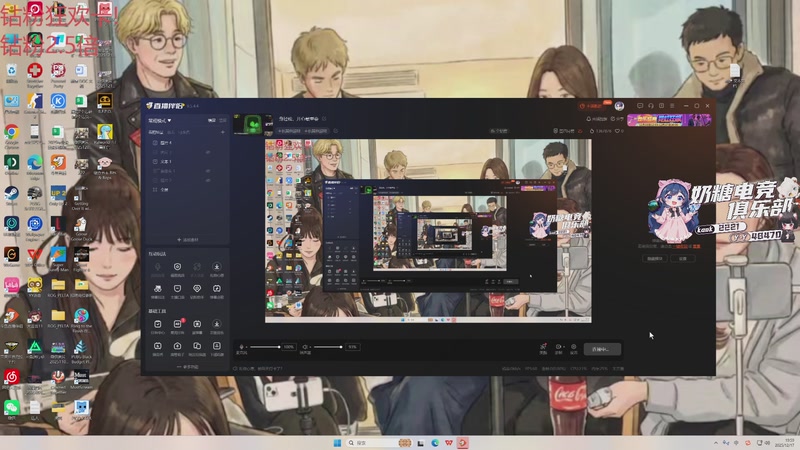Click the user avatar in the title bar
The width and height of the screenshot is (800, 450).
(619, 106)
